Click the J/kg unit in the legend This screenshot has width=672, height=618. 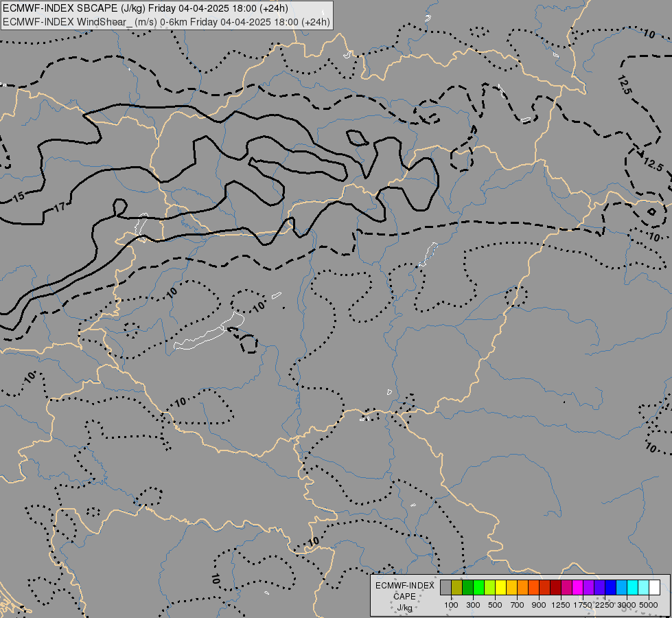[404, 608]
